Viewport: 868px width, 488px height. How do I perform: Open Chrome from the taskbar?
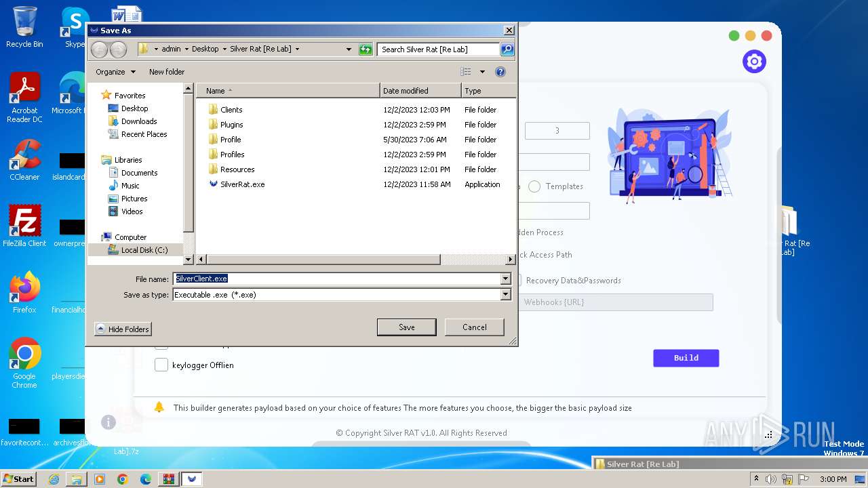123,479
